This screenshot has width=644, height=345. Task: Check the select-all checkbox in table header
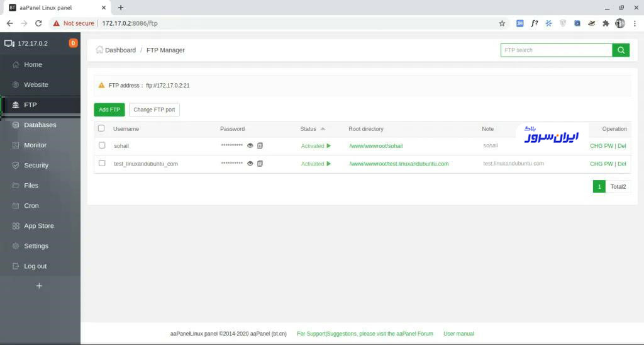[101, 128]
